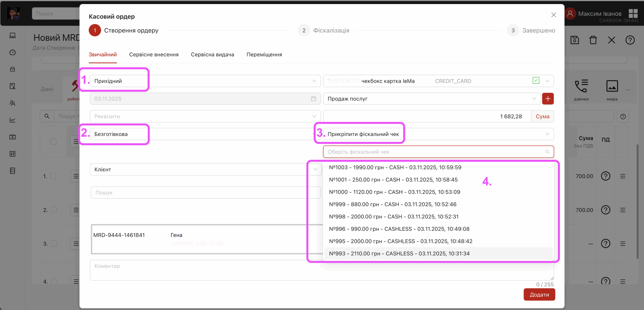The height and width of the screenshot is (310, 644).
Task: Open the apps grid icon top right
Action: click(x=633, y=14)
